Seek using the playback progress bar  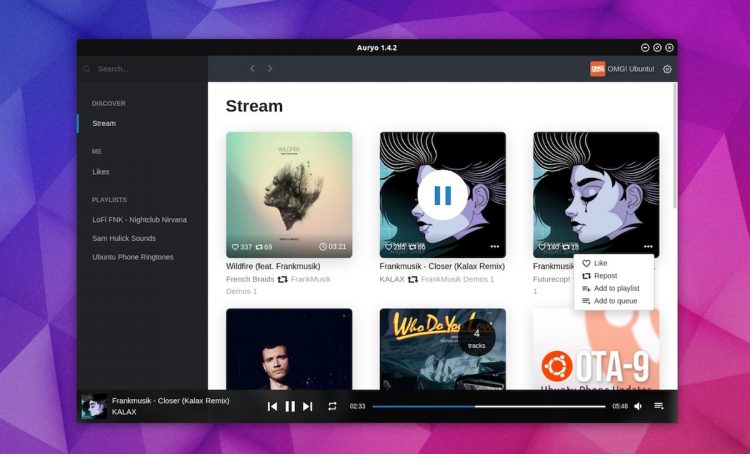click(489, 407)
